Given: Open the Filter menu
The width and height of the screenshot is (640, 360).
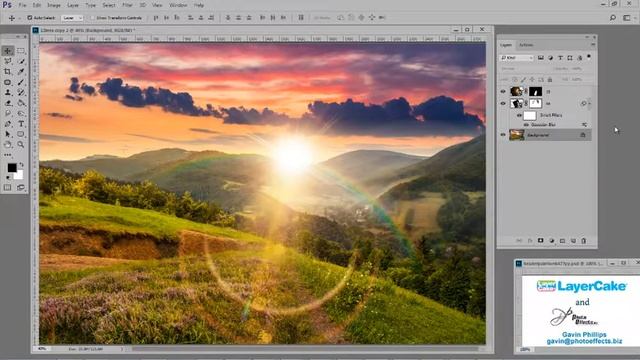Looking at the screenshot, I should (127, 5).
